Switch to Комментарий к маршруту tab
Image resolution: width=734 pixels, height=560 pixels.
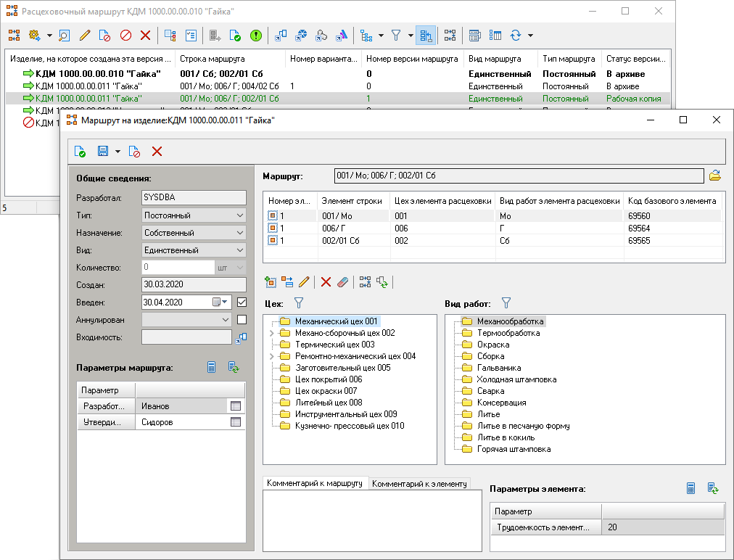coord(315,483)
